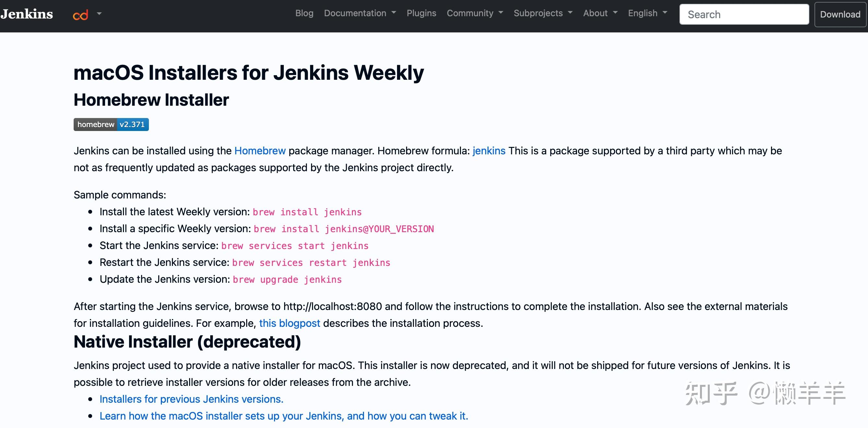This screenshot has height=428, width=868.
Task: Click inside the Search field
Action: [744, 14]
